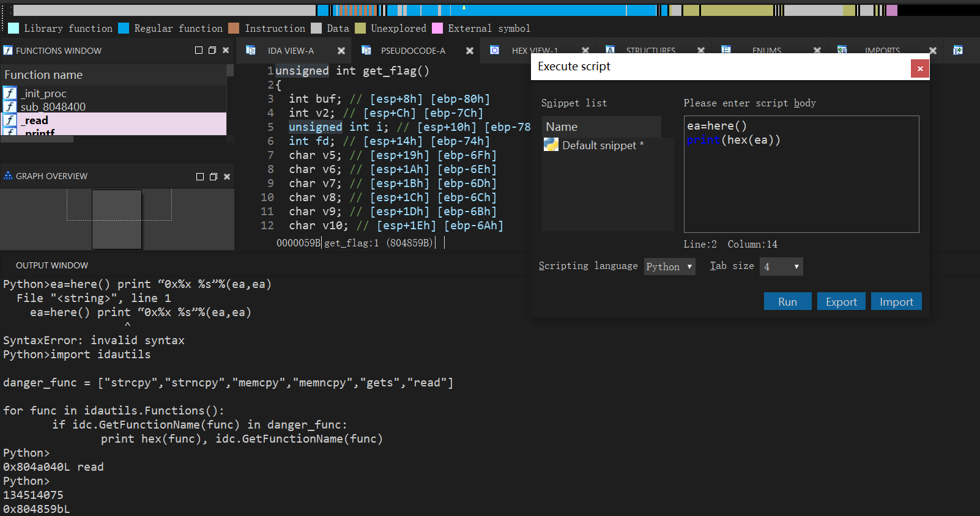
Task: Click the Python icon beside Default snippet
Action: (x=551, y=145)
